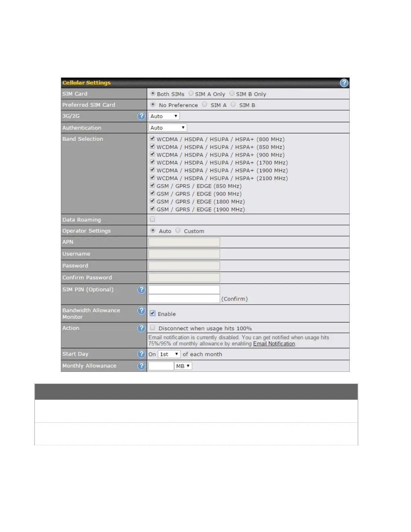411x532 pixels.
Task: Uncheck GSM / GPRS / EDGE 850 MHz
Action: tap(152, 185)
